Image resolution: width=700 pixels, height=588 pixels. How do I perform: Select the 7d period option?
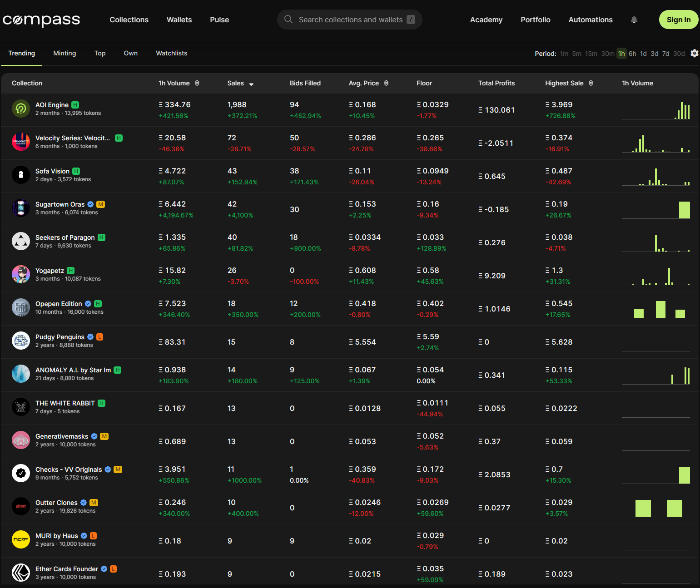(x=665, y=54)
